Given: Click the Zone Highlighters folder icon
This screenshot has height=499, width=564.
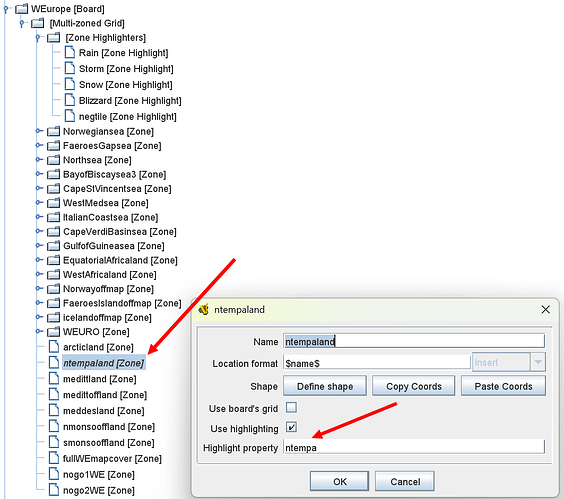Looking at the screenshot, I should coord(54,37).
